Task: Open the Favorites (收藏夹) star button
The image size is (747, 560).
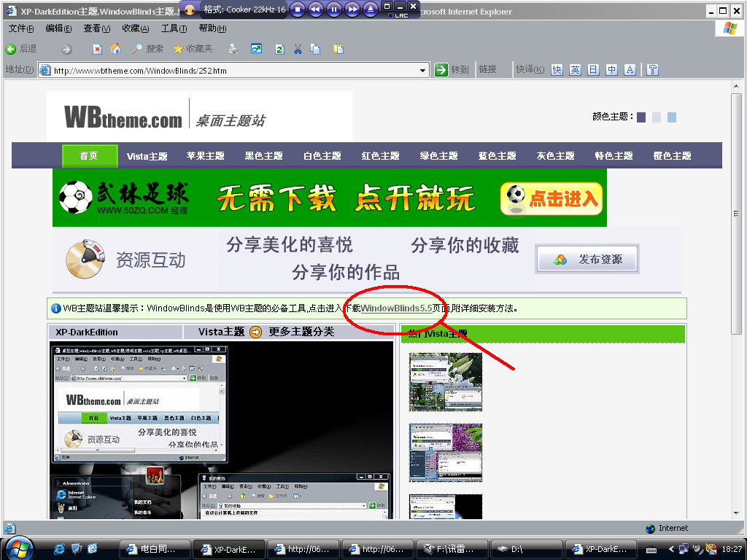Action: pyautogui.click(x=193, y=49)
